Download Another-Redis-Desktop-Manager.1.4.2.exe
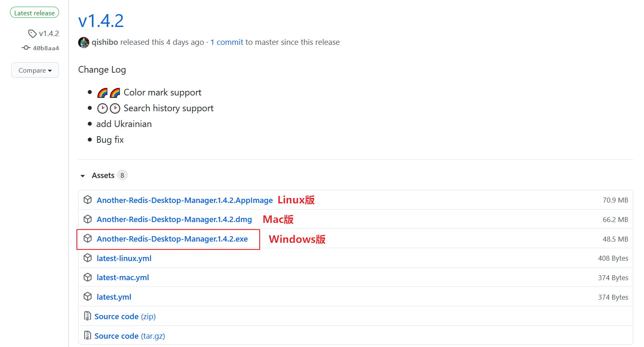This screenshot has height=347, width=644. pos(172,239)
